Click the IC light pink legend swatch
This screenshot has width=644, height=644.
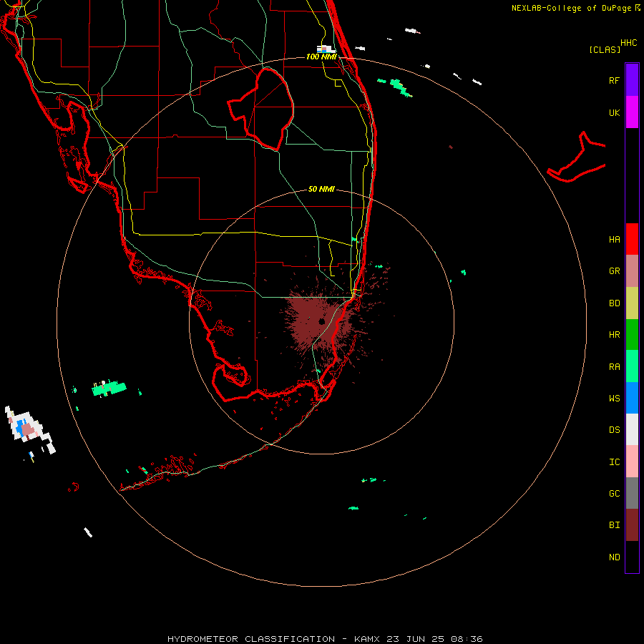(x=632, y=462)
